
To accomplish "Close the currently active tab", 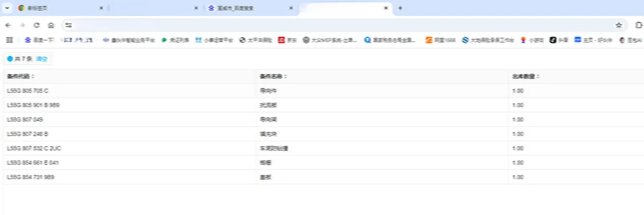I will [386, 8].
